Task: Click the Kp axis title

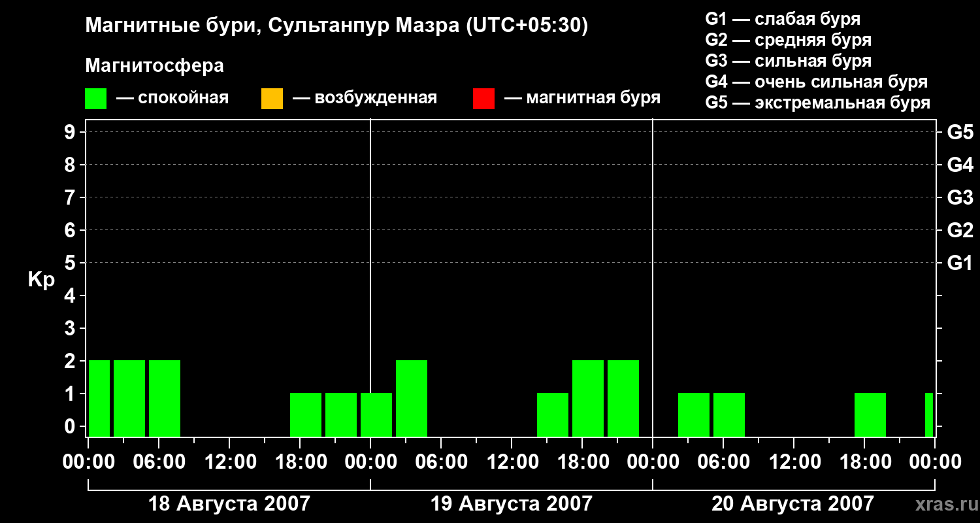Action: pos(41,280)
